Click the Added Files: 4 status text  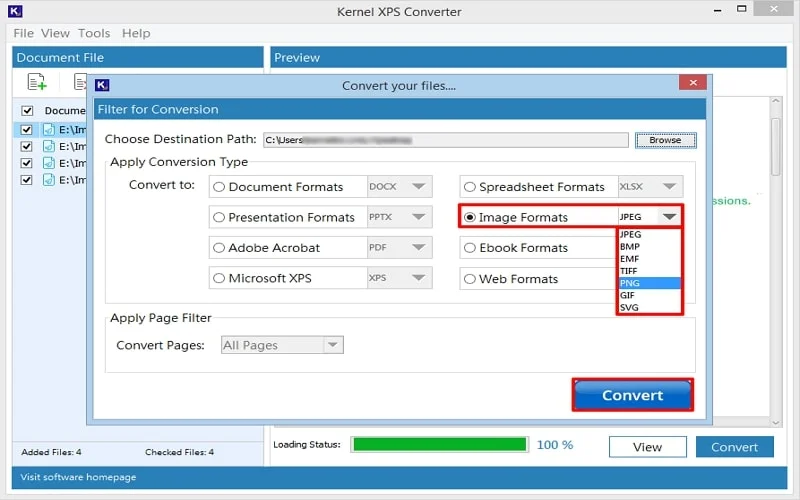coord(51,452)
